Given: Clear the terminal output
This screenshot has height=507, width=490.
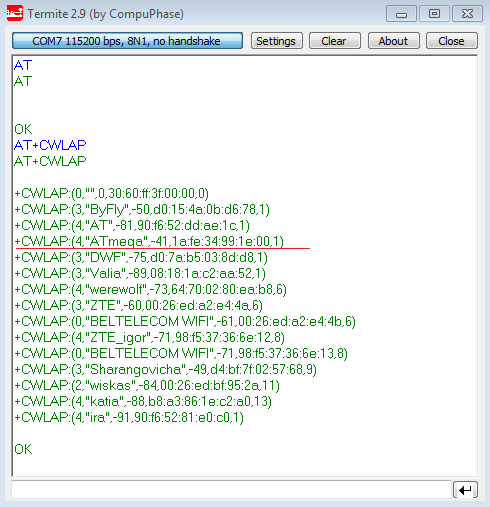Looking at the screenshot, I should click(x=335, y=41).
